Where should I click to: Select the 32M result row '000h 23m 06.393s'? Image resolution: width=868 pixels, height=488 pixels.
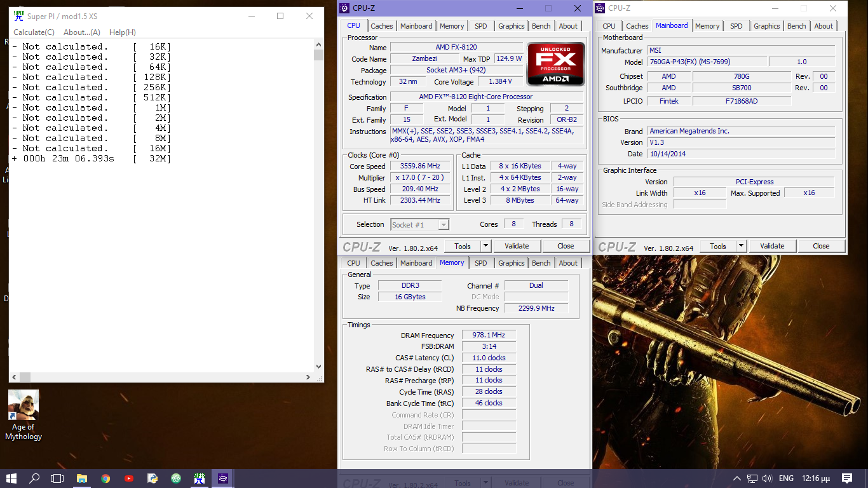(92, 158)
